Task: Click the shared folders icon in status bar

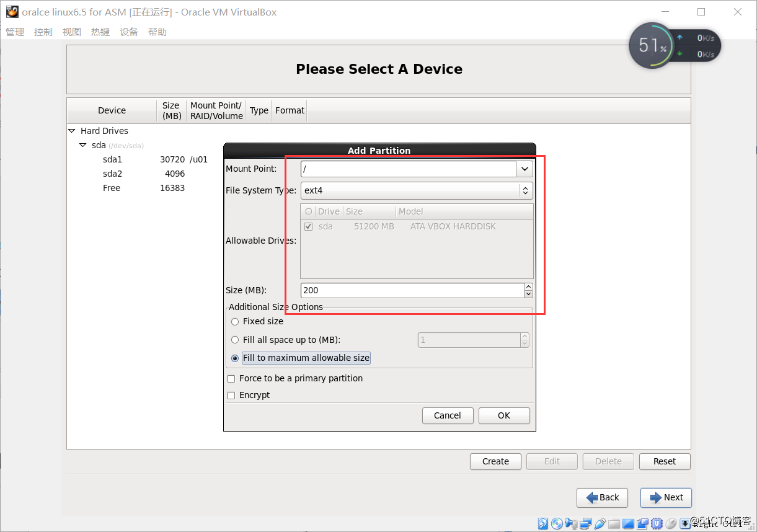Action: (x=614, y=524)
